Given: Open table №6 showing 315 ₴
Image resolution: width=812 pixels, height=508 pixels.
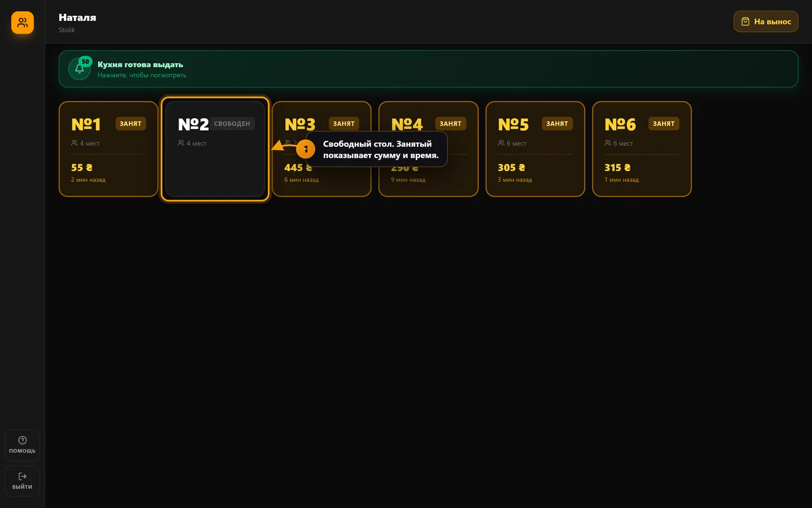Looking at the screenshot, I should pyautogui.click(x=642, y=149).
